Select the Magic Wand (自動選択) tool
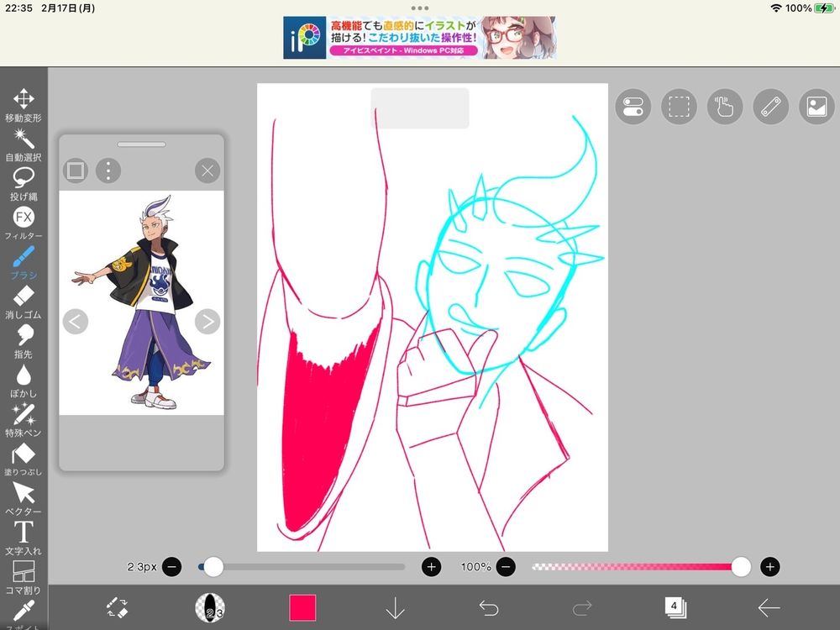 (24, 144)
